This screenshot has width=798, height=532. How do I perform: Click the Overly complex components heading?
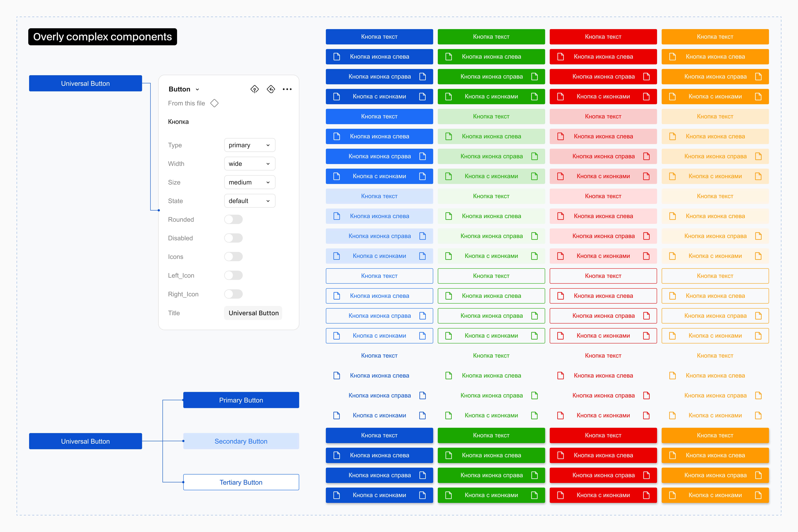coord(103,37)
